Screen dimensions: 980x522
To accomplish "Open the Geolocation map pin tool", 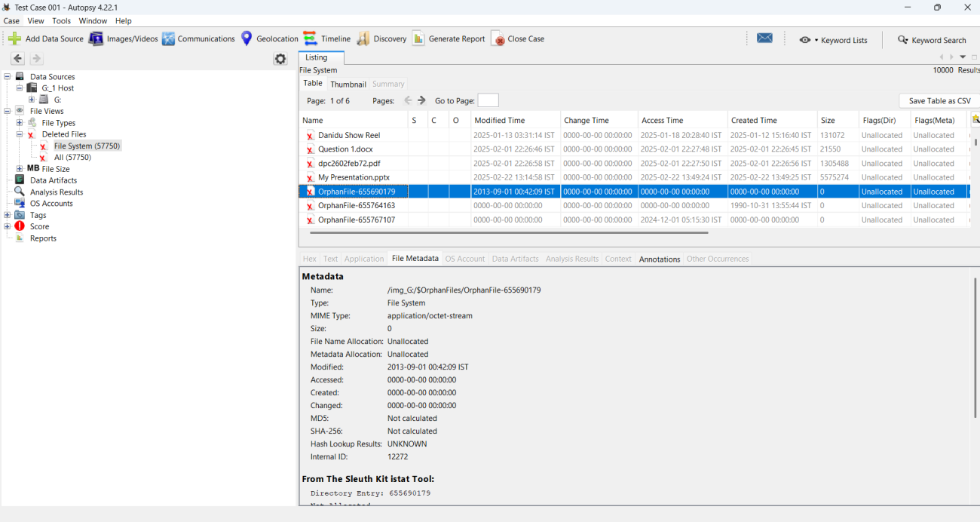I will coord(247,38).
